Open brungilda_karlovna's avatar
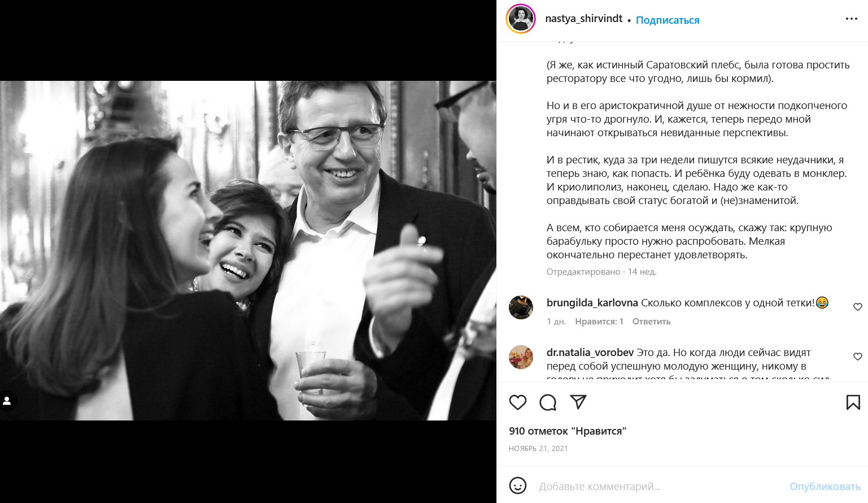The width and height of the screenshot is (868, 503). [x=521, y=307]
